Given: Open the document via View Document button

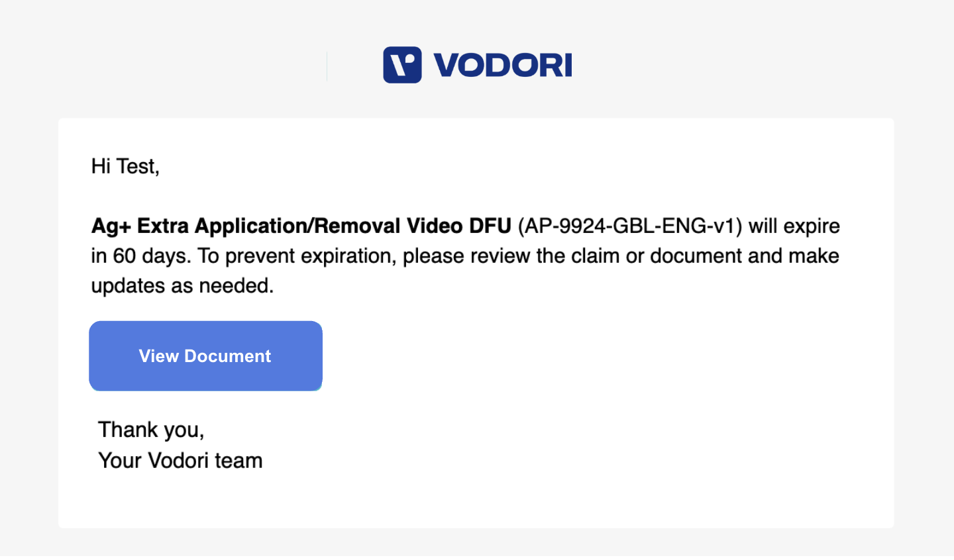Looking at the screenshot, I should click(205, 356).
